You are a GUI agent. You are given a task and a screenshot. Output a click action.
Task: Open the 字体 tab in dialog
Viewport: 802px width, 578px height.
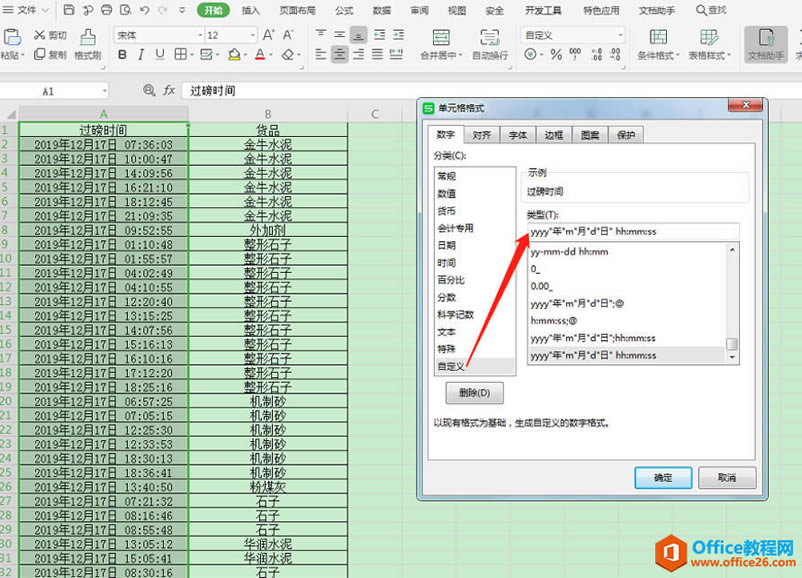click(x=518, y=135)
